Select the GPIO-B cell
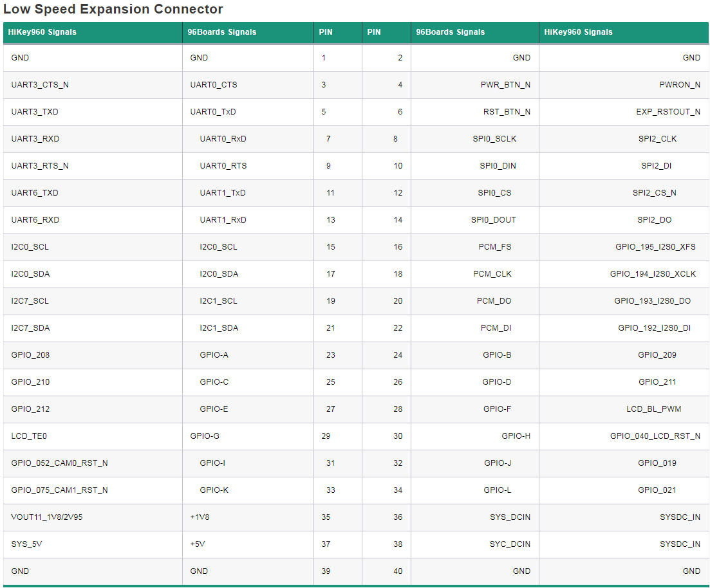 coord(497,355)
